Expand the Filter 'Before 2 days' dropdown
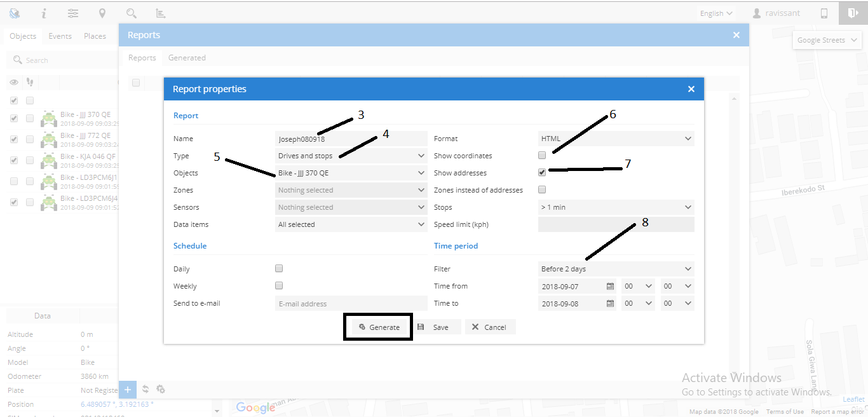Screen dimensions: 868x417 tap(616, 269)
